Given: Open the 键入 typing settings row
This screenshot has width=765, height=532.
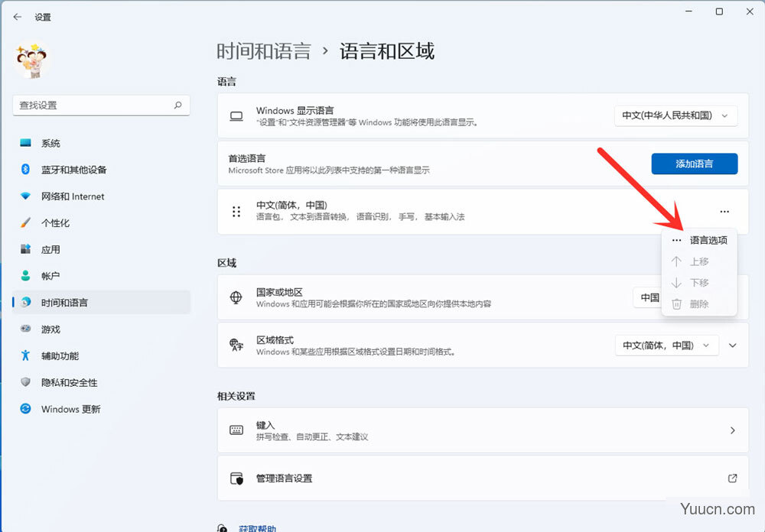Looking at the screenshot, I should 483,430.
